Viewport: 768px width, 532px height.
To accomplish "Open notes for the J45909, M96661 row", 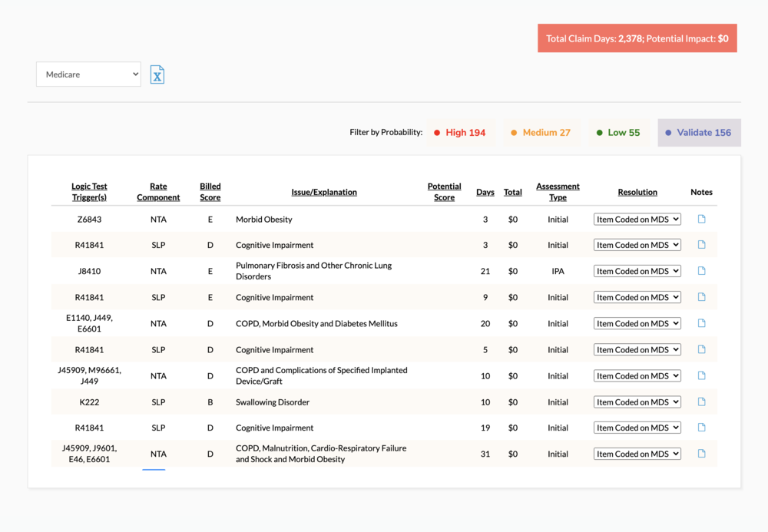I will click(701, 375).
